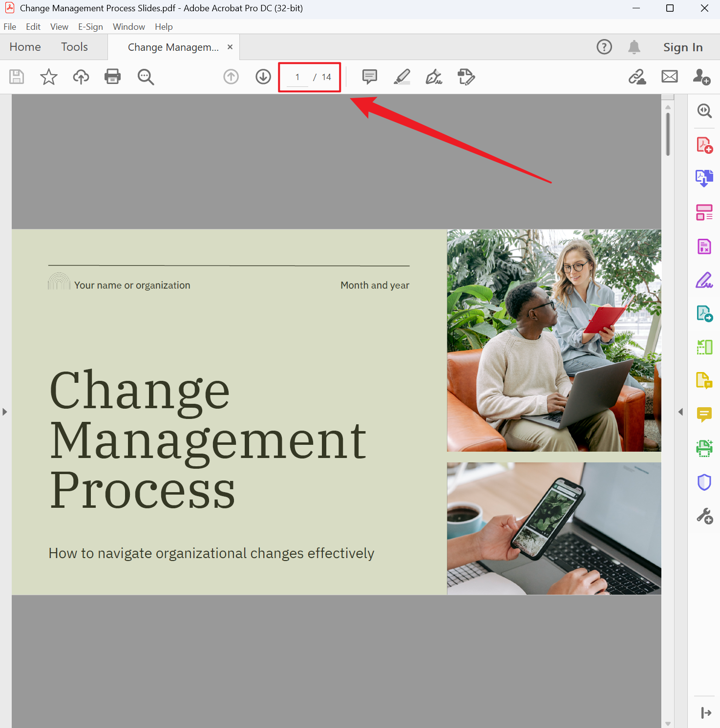
Task: Click the Sign In button
Action: [682, 47]
